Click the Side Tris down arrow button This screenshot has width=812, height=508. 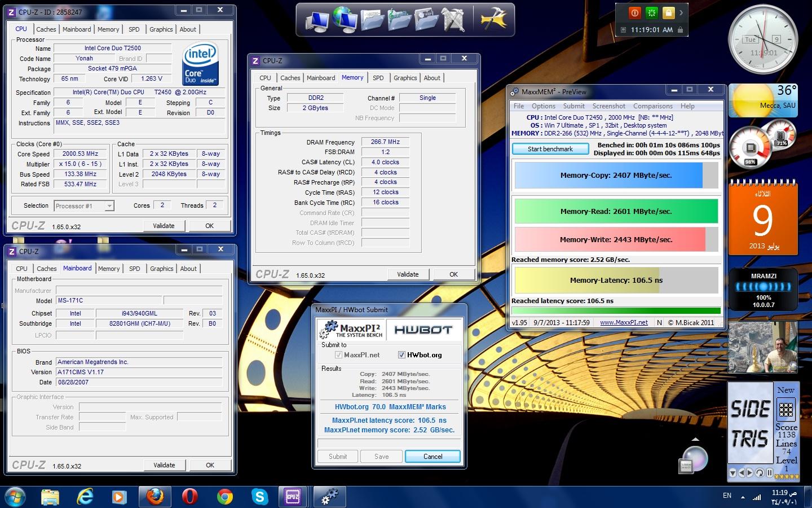(732, 472)
